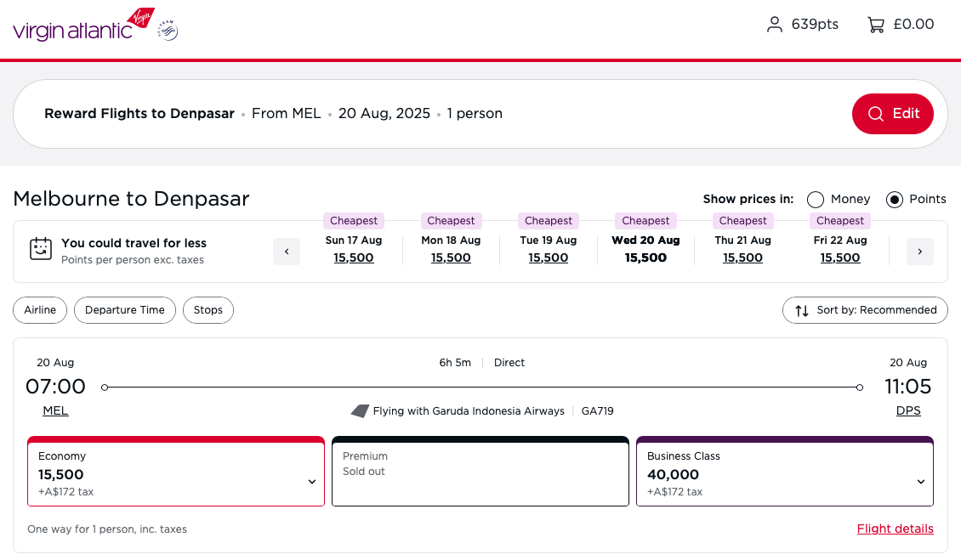Select Points price display option
This screenshot has width=961, height=560.
[894, 200]
